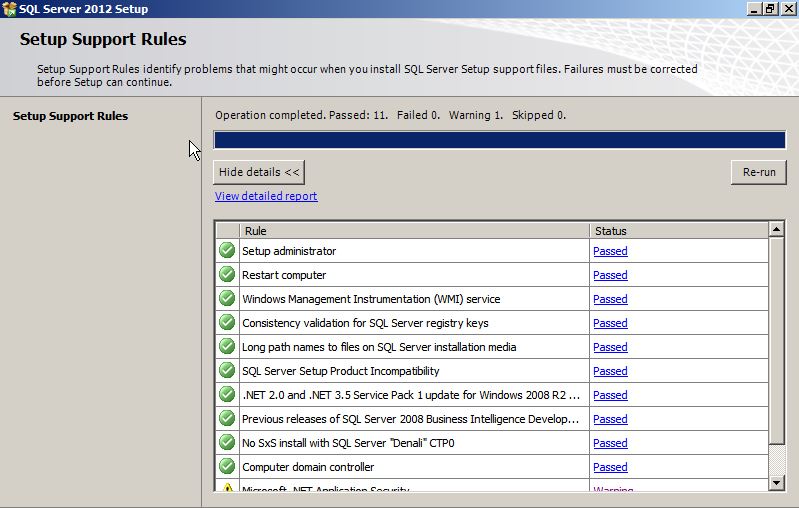799x508 pixels.
Task: Click the check icon for .NET 2.0 update rule
Action: coord(227,394)
